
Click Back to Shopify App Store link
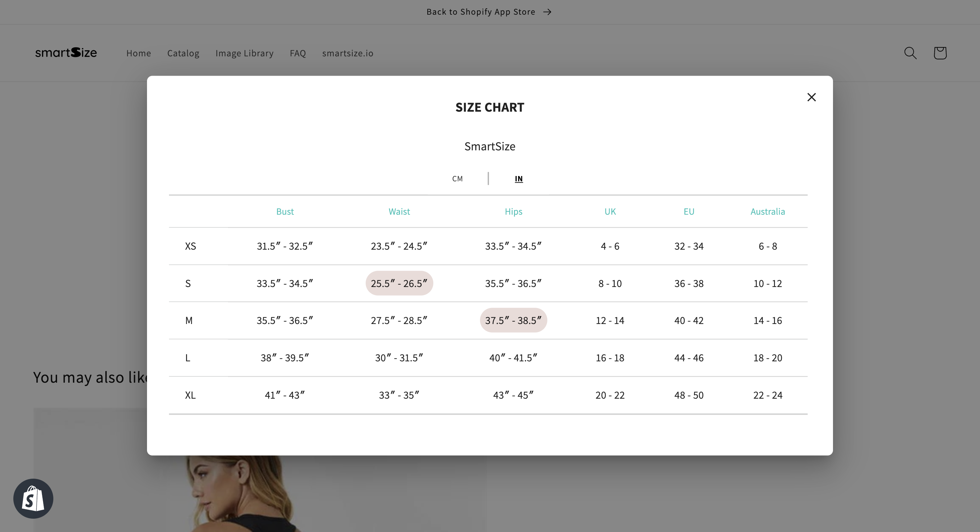coord(489,12)
